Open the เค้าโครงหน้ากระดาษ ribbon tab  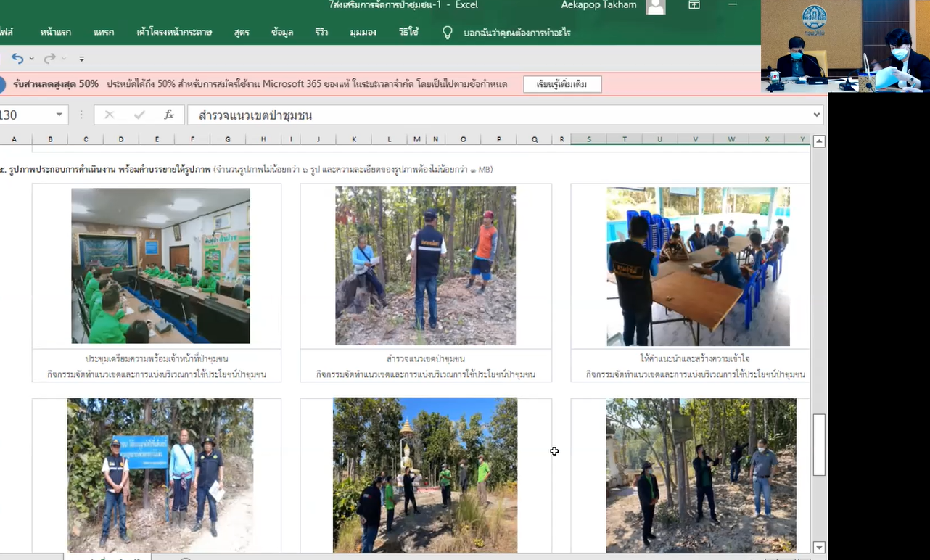[174, 33]
